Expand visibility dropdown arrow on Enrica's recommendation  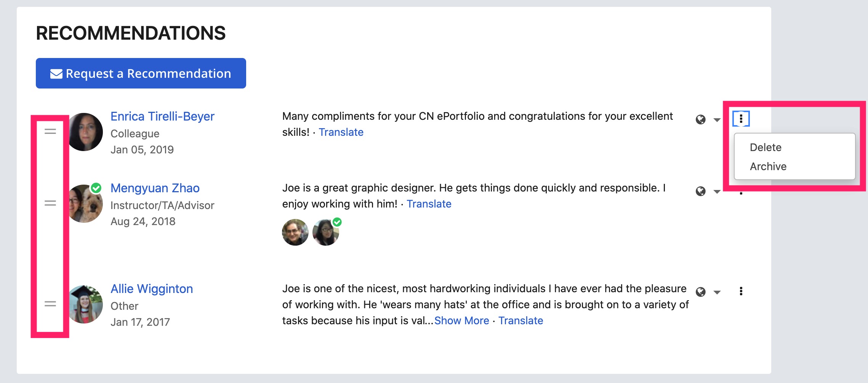[717, 120]
